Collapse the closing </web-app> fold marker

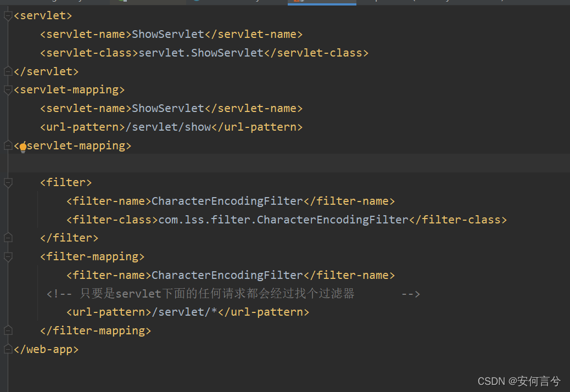[8, 349]
